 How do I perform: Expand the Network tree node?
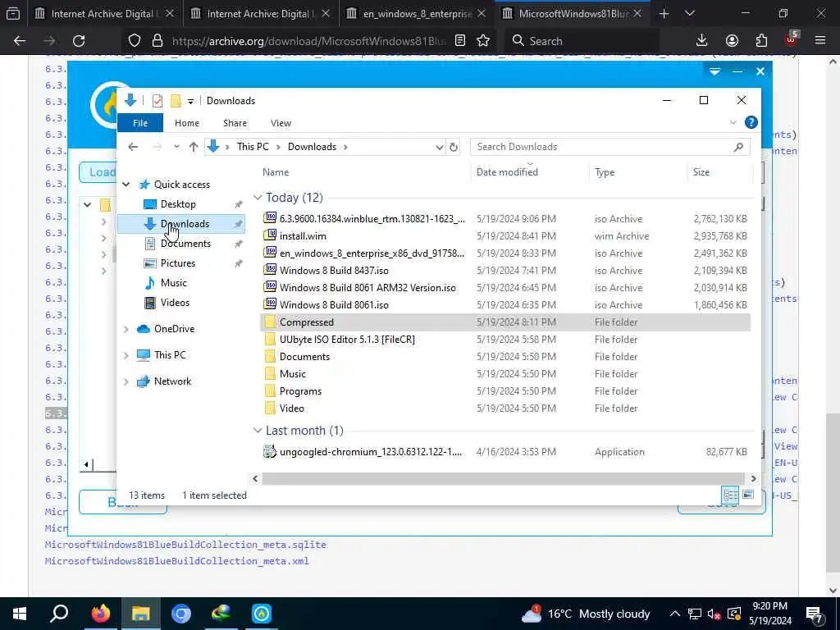(126, 381)
